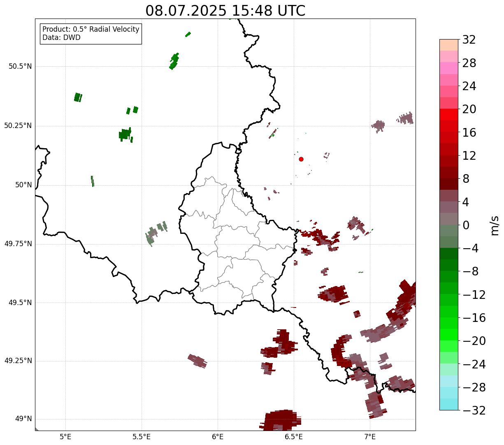The width and height of the screenshot is (504, 445).
Task: Click the 49.75°N latitude label
Action: 18,244
